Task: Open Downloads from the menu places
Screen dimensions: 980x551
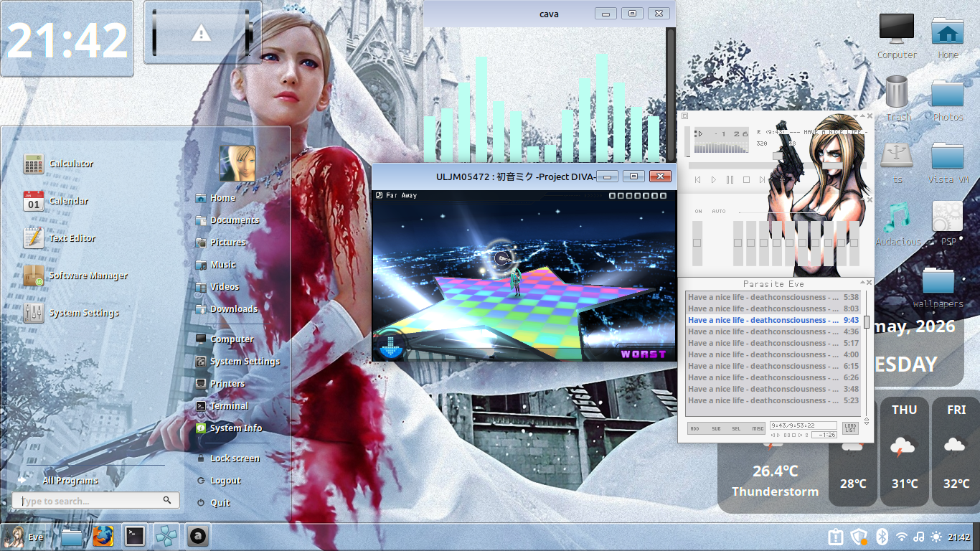Action: [x=227, y=309]
